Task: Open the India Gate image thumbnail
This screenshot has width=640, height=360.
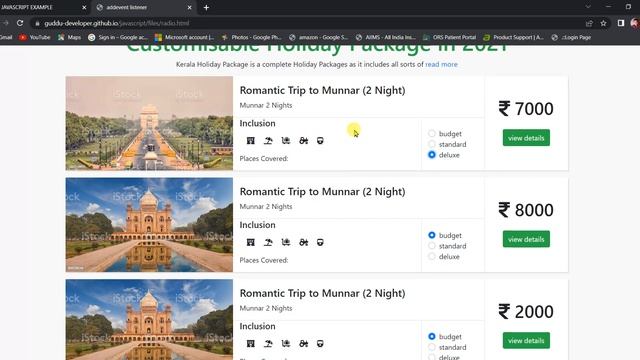Action: click(x=149, y=123)
